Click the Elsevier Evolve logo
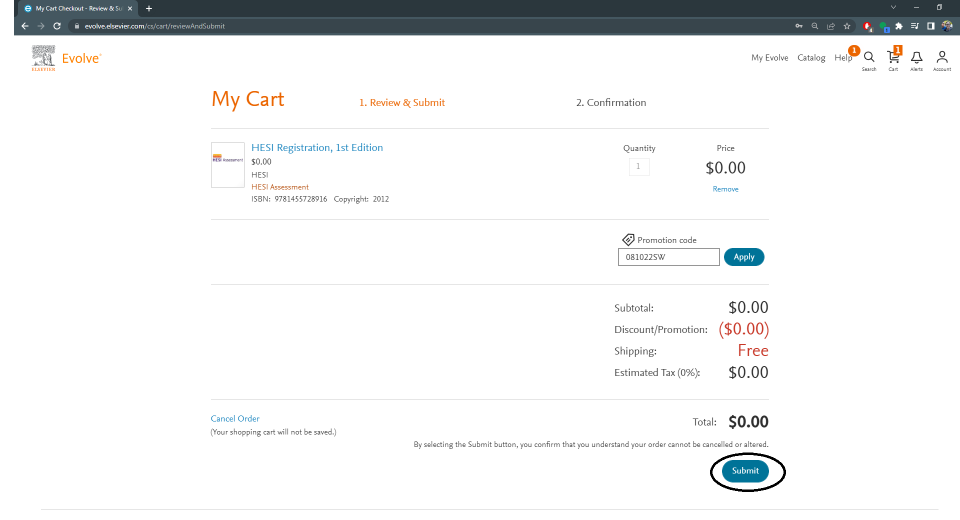The height and width of the screenshot is (520, 960). coord(66,58)
